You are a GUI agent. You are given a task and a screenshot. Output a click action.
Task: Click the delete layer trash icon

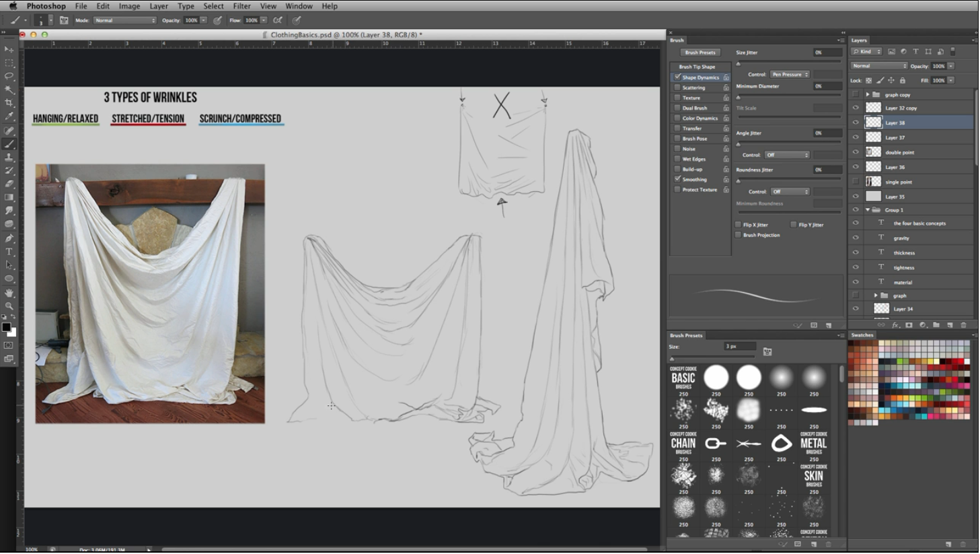click(963, 325)
